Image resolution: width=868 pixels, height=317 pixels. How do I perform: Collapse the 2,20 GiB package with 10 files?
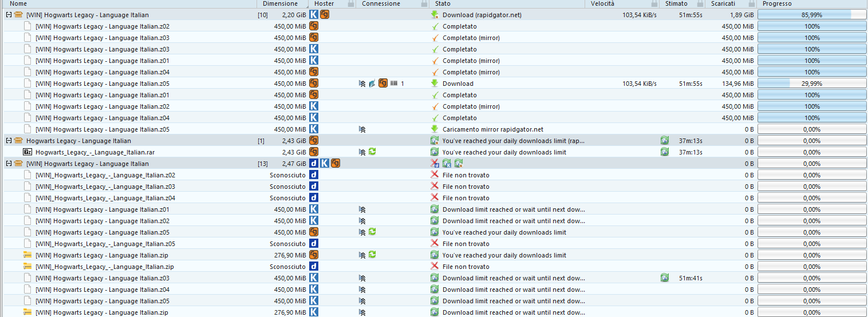(9, 15)
